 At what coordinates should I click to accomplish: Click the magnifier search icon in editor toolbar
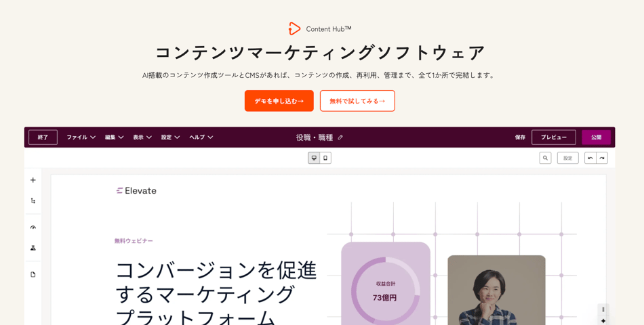click(x=545, y=158)
